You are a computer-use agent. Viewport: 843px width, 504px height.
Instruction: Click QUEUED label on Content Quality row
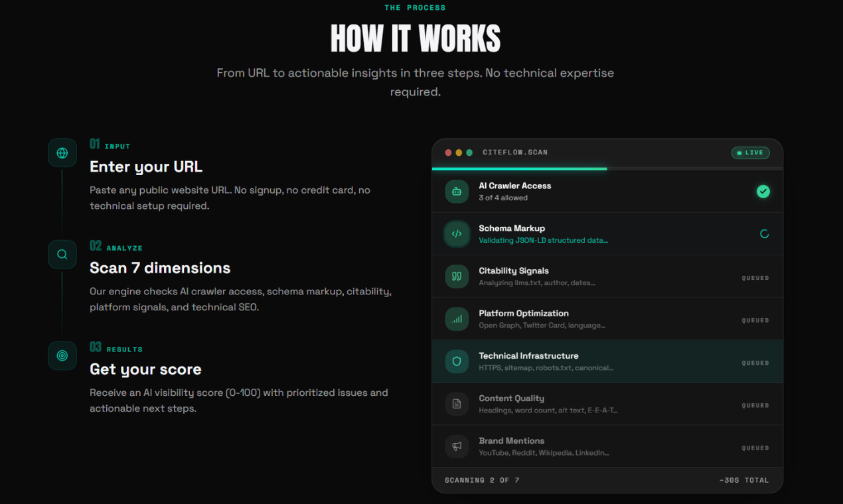coord(755,405)
